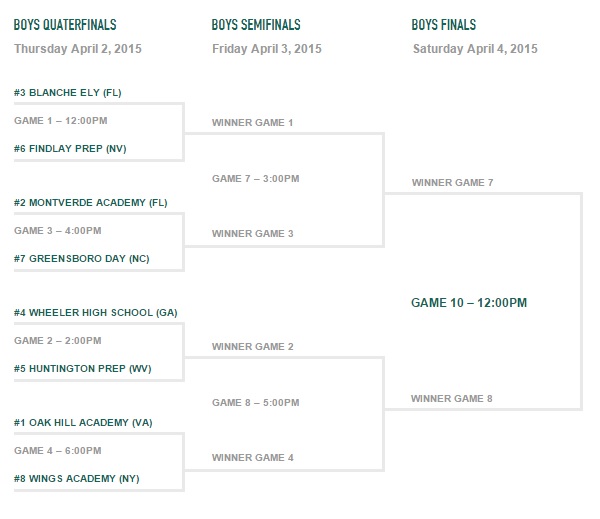Open #5 Huntington Prep (WV) entry

point(83,369)
